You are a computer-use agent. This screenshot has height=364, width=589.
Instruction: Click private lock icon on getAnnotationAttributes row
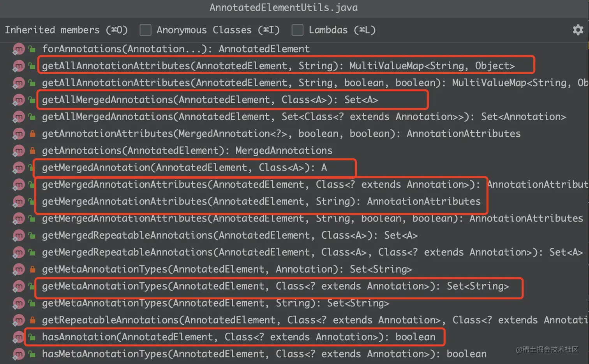coord(32,134)
